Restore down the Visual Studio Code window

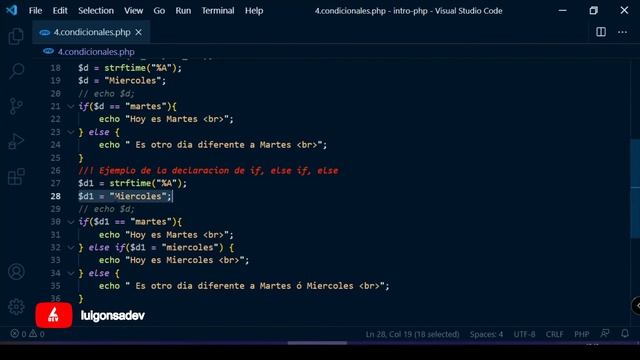[x=593, y=11]
